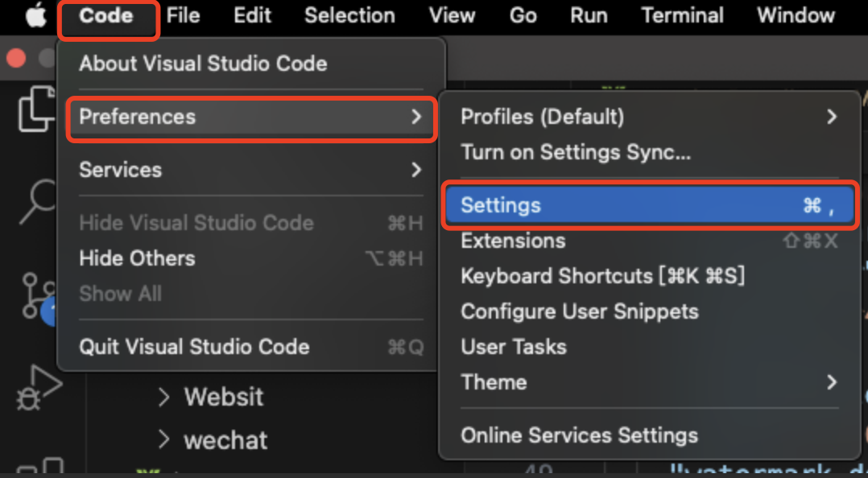Open the Services submenu

pos(251,169)
